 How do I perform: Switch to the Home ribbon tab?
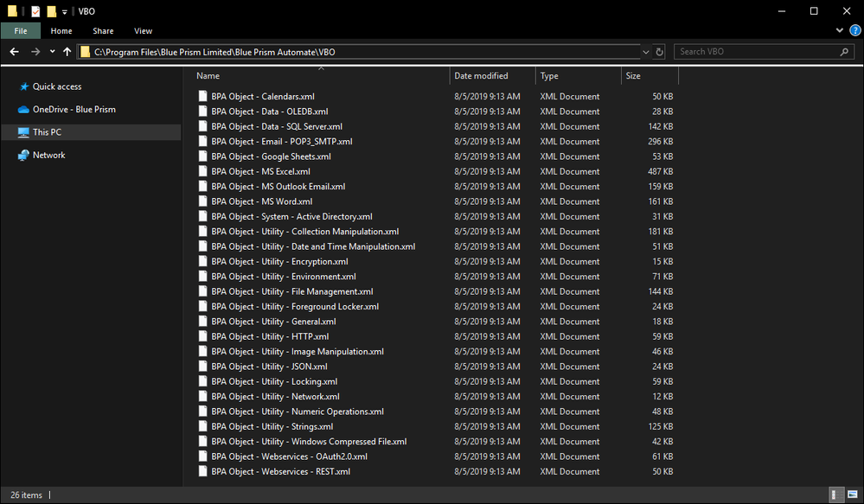pos(61,31)
